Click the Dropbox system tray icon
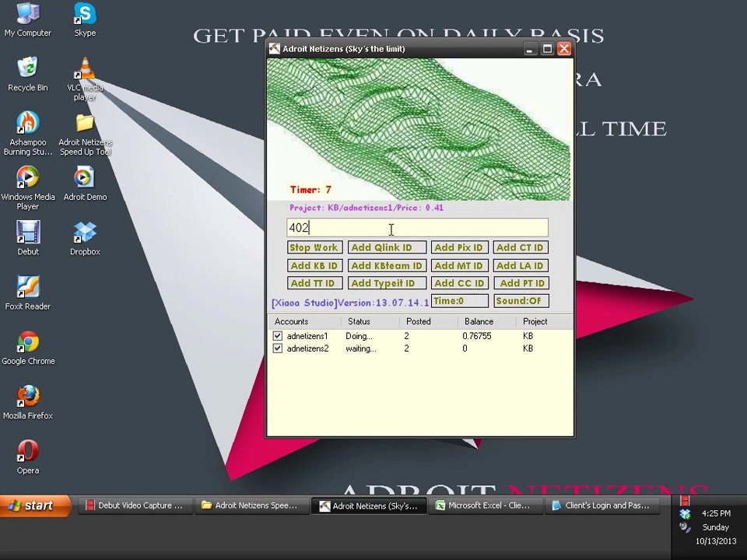The width and height of the screenshot is (747, 560). pos(685,514)
